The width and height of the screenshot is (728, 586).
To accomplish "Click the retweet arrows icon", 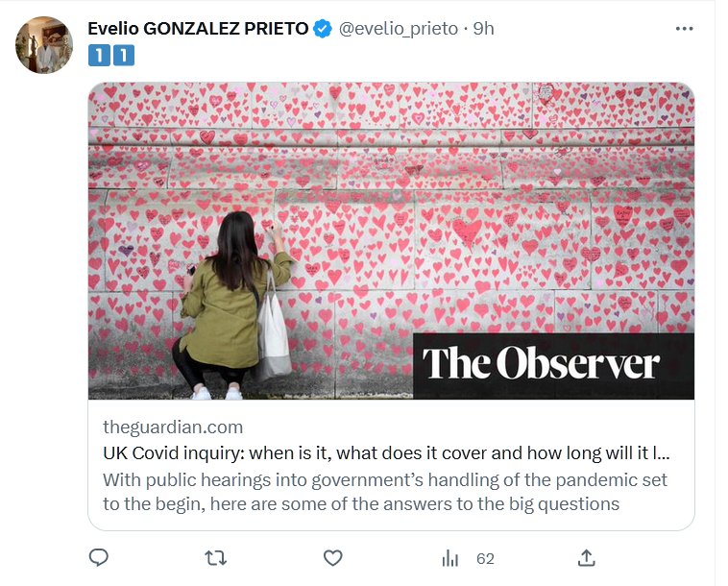I will 216,557.
